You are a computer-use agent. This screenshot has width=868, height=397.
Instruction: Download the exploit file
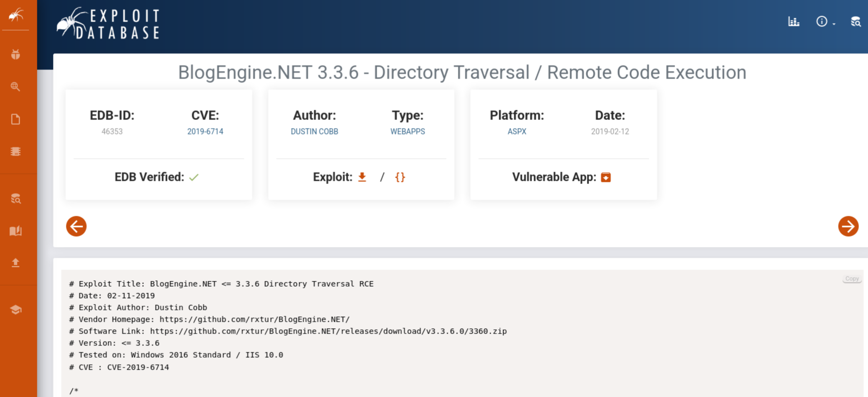(362, 177)
